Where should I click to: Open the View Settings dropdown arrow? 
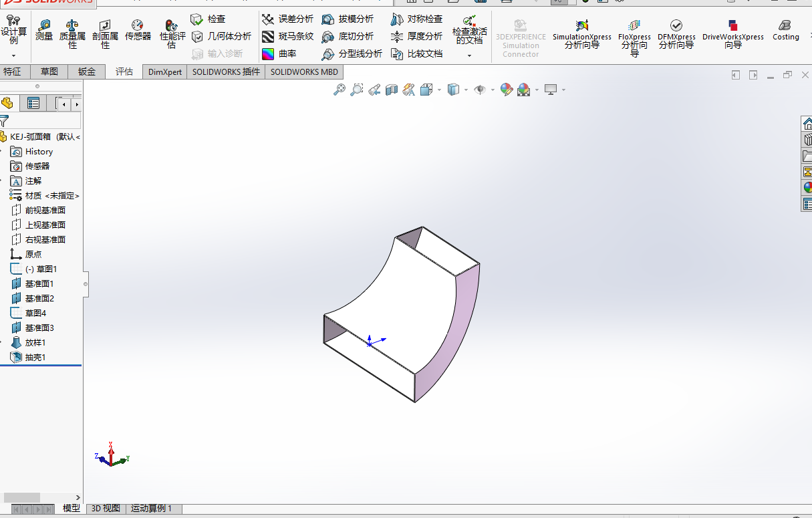click(563, 90)
